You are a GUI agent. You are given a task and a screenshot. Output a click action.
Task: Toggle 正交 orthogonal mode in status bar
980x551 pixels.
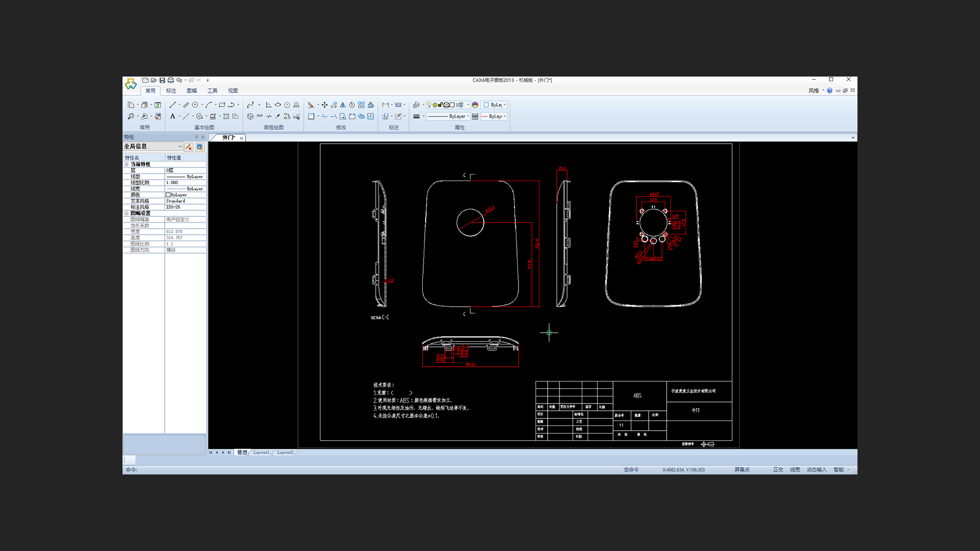[778, 469]
